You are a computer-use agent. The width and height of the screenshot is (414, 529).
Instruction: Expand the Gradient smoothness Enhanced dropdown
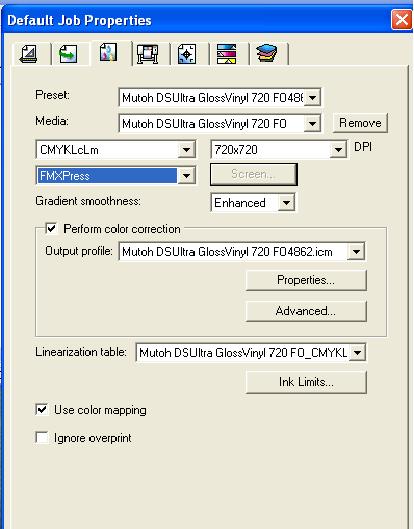(x=286, y=203)
